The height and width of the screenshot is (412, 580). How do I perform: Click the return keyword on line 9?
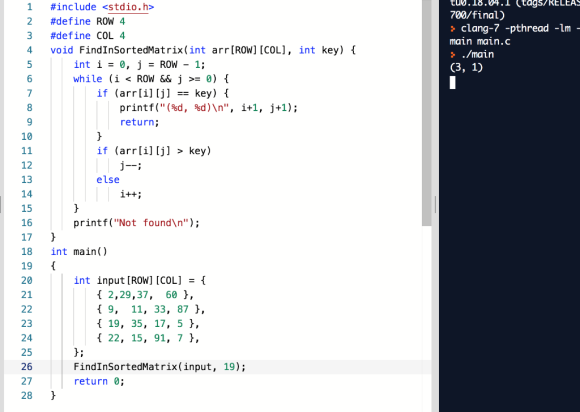point(137,122)
